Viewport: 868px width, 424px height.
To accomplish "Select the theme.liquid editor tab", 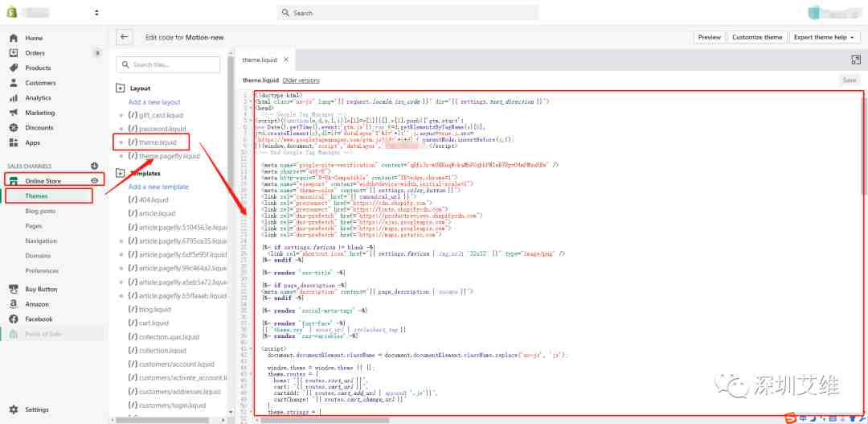I will [259, 60].
